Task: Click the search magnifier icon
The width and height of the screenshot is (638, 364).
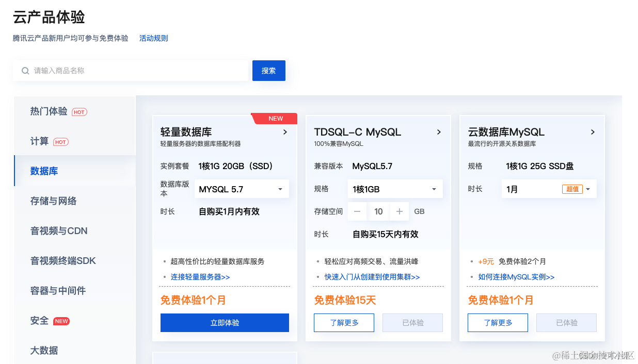Action: (x=25, y=70)
